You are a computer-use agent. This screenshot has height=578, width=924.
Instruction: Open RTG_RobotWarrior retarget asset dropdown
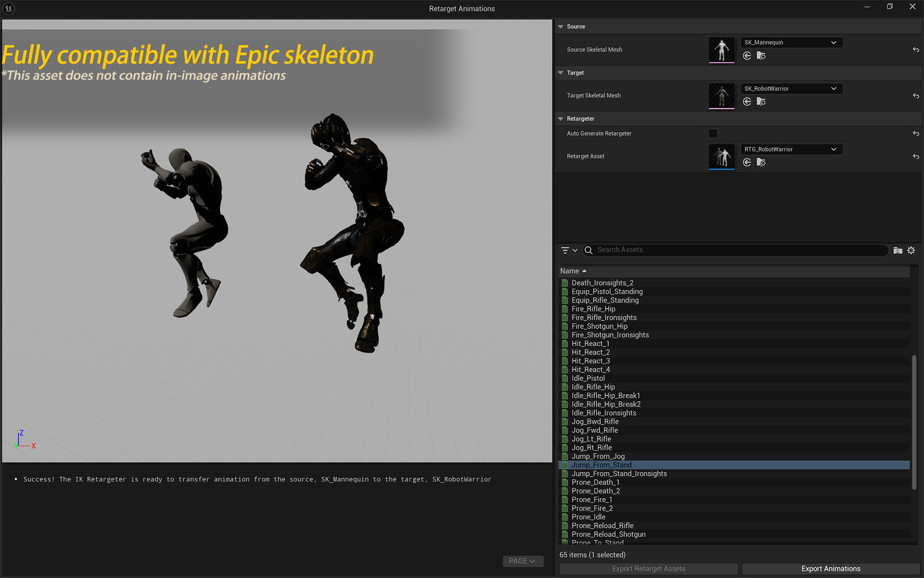pyautogui.click(x=791, y=149)
